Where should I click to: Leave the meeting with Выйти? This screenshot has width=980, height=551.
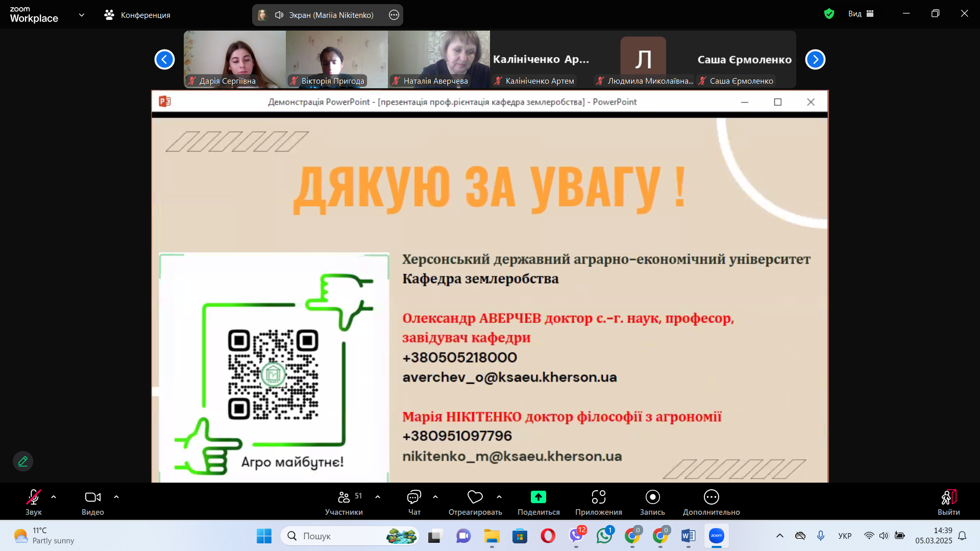coord(949,502)
